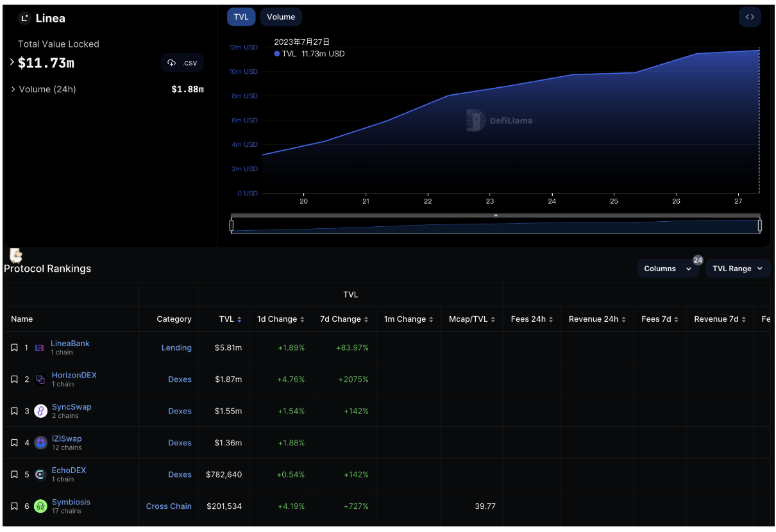This screenshot has height=532, width=776.
Task: Sort table by TVL column arrows
Action: tap(239, 319)
